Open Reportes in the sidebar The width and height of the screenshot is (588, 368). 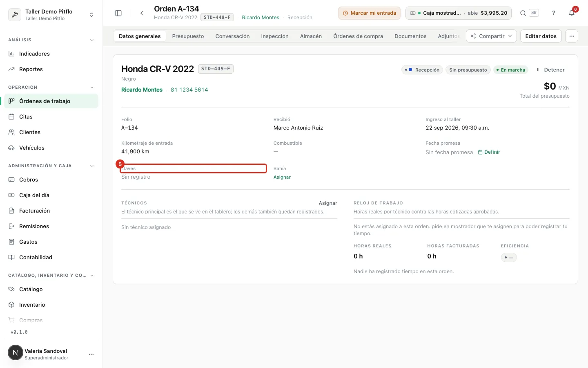51,69
